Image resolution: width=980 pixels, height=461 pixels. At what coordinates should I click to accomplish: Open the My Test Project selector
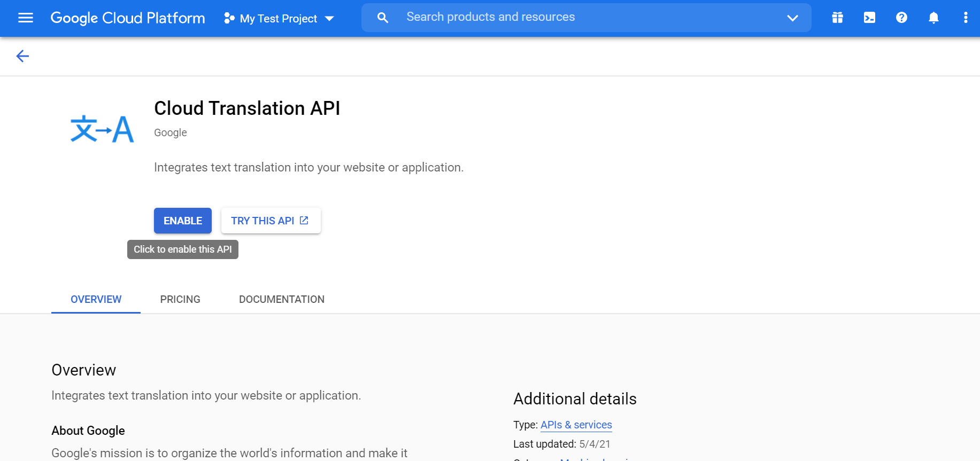coord(279,18)
